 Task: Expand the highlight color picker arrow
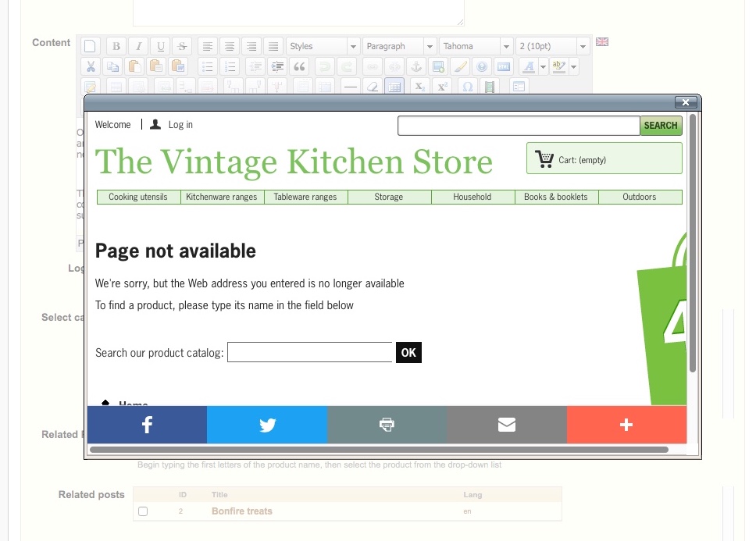click(574, 66)
